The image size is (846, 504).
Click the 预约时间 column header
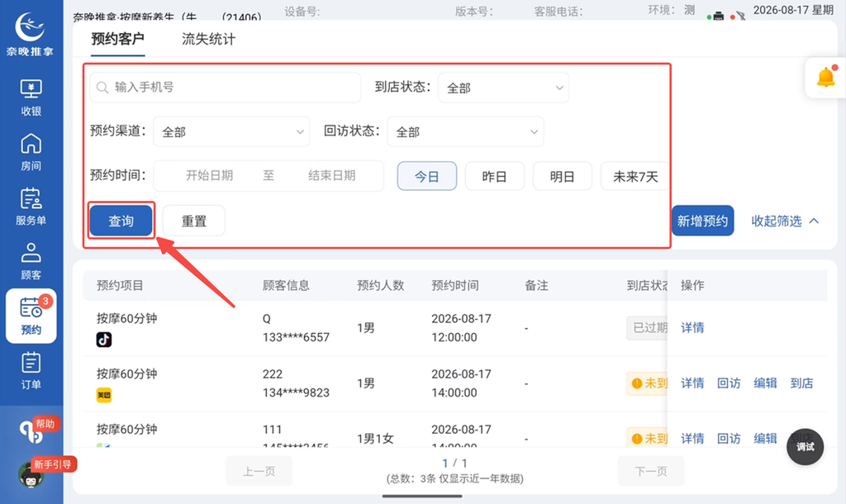[455, 285]
